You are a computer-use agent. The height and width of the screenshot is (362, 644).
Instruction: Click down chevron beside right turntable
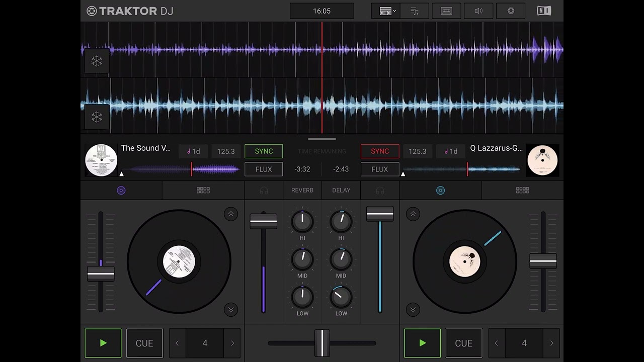click(413, 309)
